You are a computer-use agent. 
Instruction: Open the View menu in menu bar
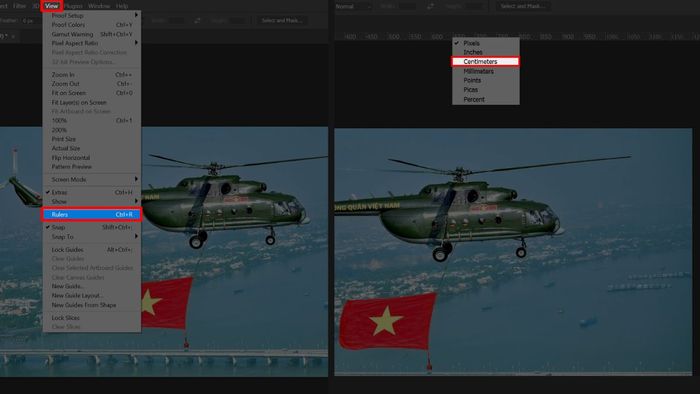pyautogui.click(x=51, y=6)
